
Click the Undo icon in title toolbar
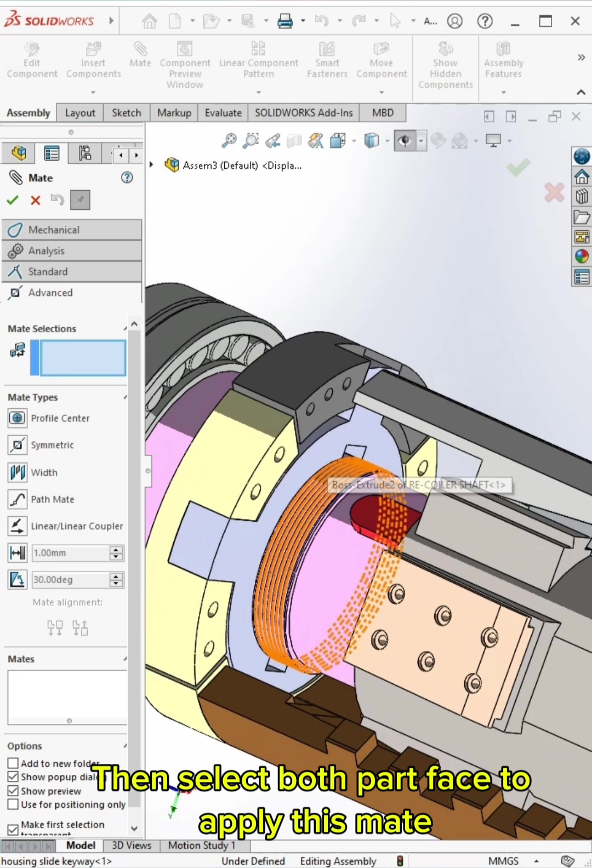(322, 21)
